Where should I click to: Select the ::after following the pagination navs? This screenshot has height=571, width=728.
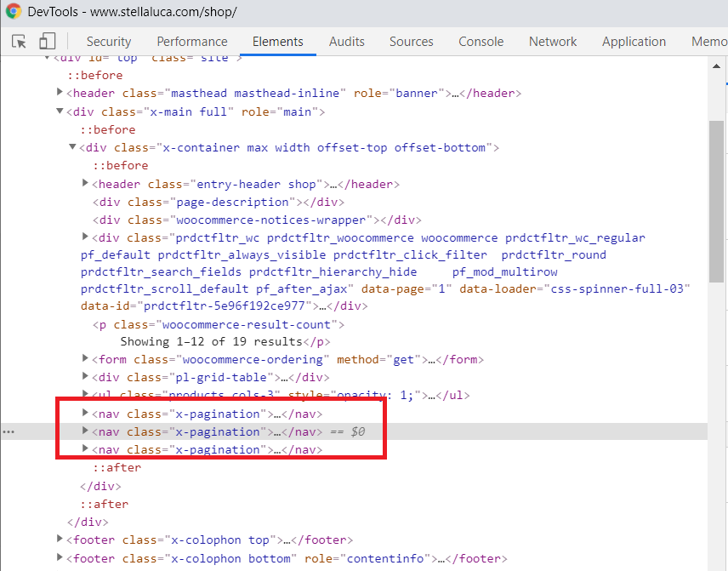point(117,467)
